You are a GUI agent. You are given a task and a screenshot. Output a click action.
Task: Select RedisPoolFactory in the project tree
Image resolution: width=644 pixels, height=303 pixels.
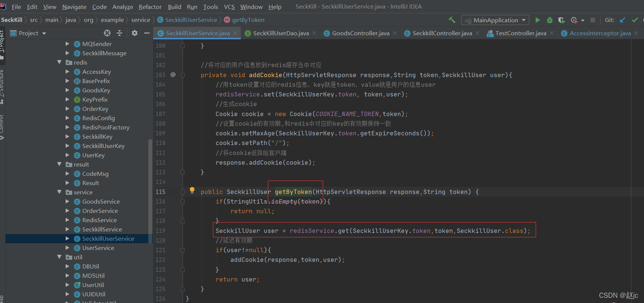pos(106,128)
